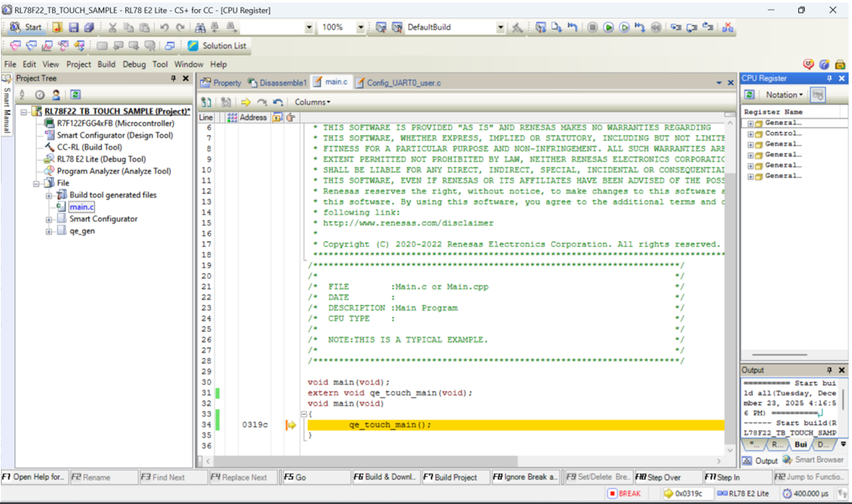This screenshot has height=504, width=852.
Task: Click the Start button in the toolbar
Action: pyautogui.click(x=25, y=27)
